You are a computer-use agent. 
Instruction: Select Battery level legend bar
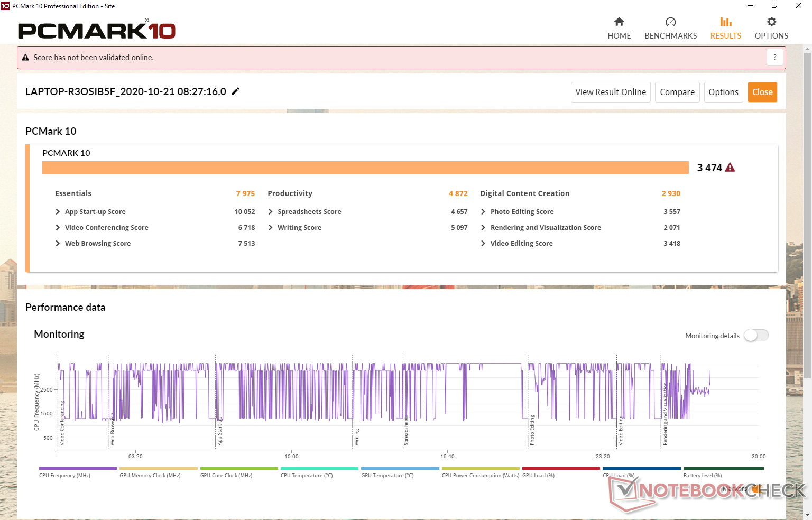tap(723, 468)
